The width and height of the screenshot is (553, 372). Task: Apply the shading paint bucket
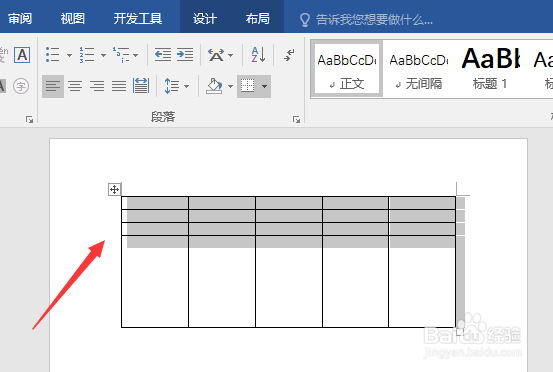click(x=214, y=86)
